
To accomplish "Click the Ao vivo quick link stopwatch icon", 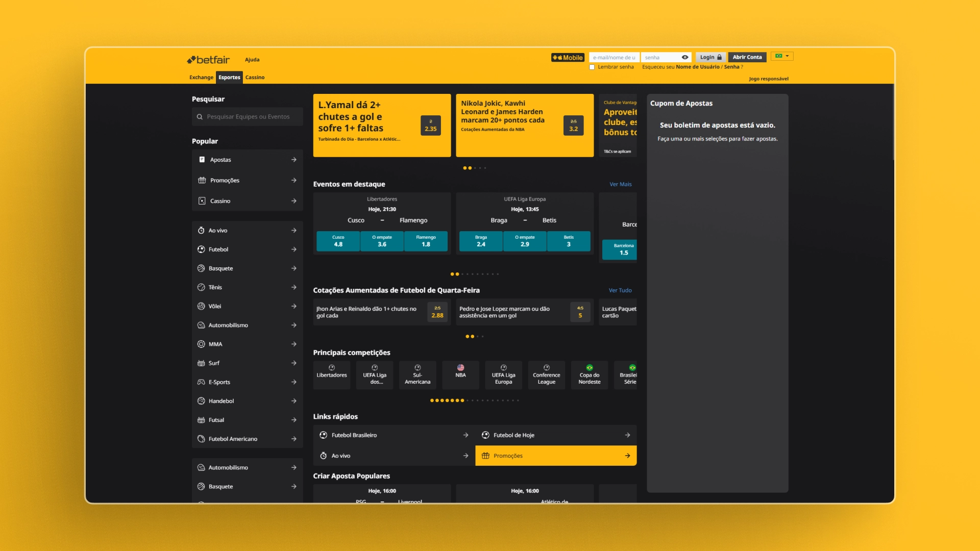I will pyautogui.click(x=323, y=456).
